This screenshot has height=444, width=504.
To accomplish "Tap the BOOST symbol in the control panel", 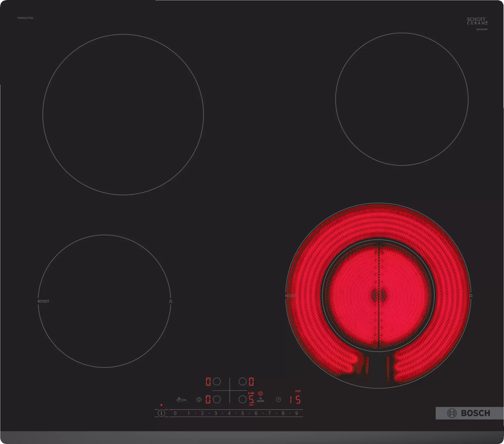I will tap(261, 400).
